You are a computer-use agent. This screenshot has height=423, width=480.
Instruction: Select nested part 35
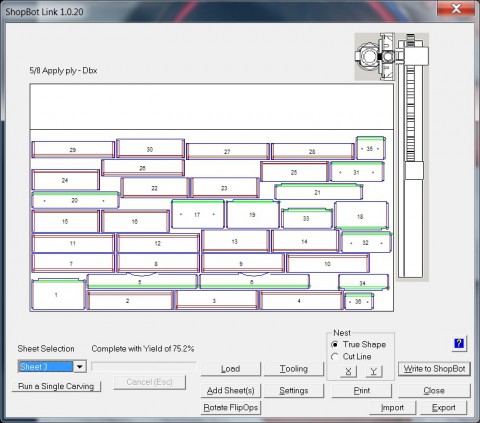(x=370, y=148)
